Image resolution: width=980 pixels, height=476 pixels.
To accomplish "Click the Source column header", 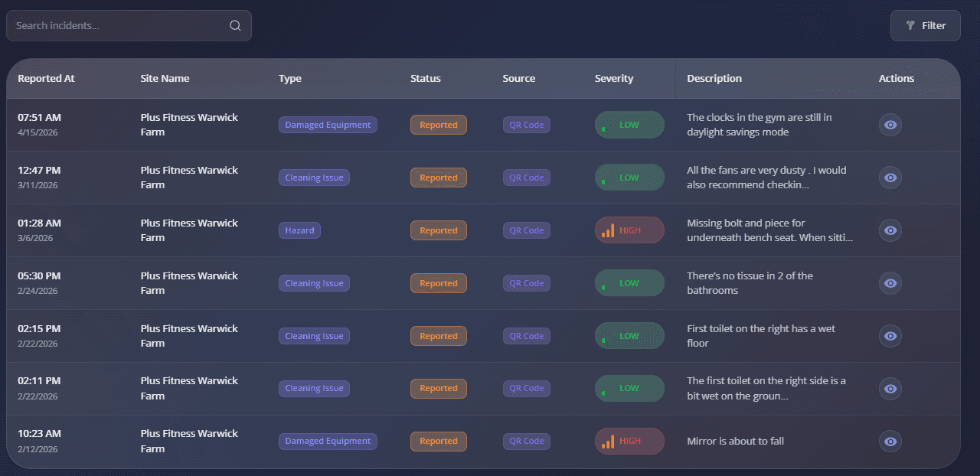I will (x=519, y=78).
